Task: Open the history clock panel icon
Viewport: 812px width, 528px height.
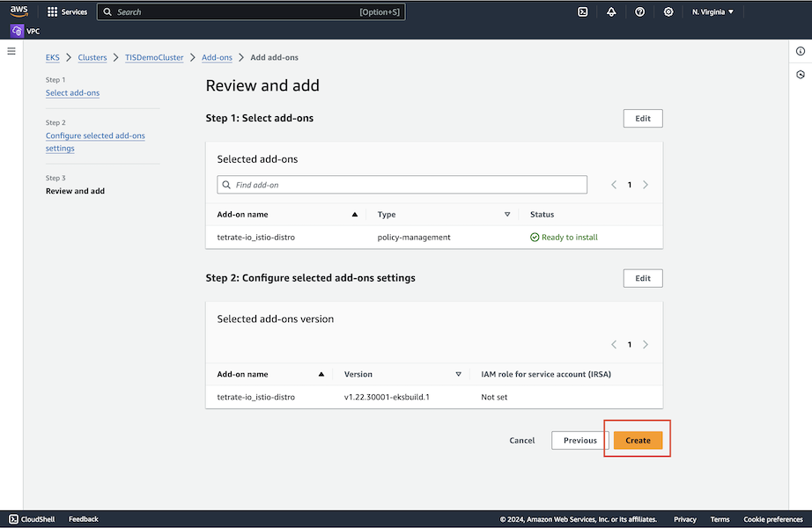Action: coord(801,75)
